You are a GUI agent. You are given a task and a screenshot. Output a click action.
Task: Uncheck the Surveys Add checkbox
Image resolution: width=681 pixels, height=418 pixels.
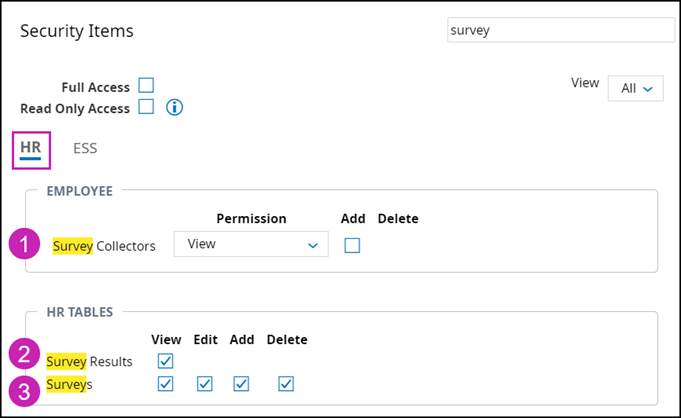point(242,384)
